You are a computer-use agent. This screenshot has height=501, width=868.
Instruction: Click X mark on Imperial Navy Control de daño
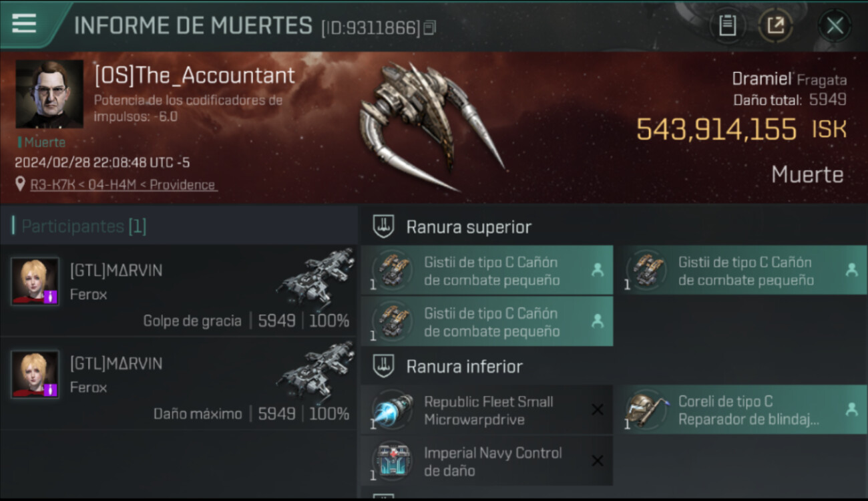click(x=598, y=461)
